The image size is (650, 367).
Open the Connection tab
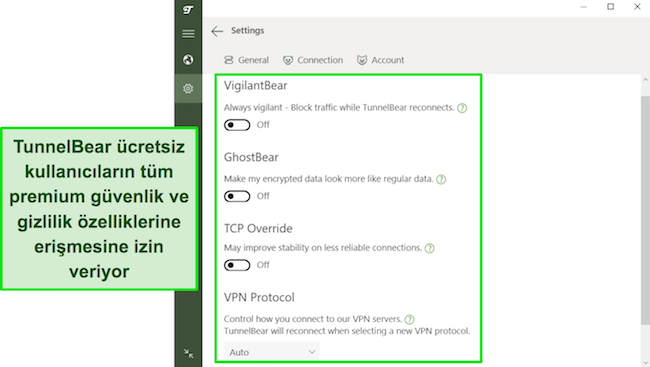pyautogui.click(x=313, y=60)
